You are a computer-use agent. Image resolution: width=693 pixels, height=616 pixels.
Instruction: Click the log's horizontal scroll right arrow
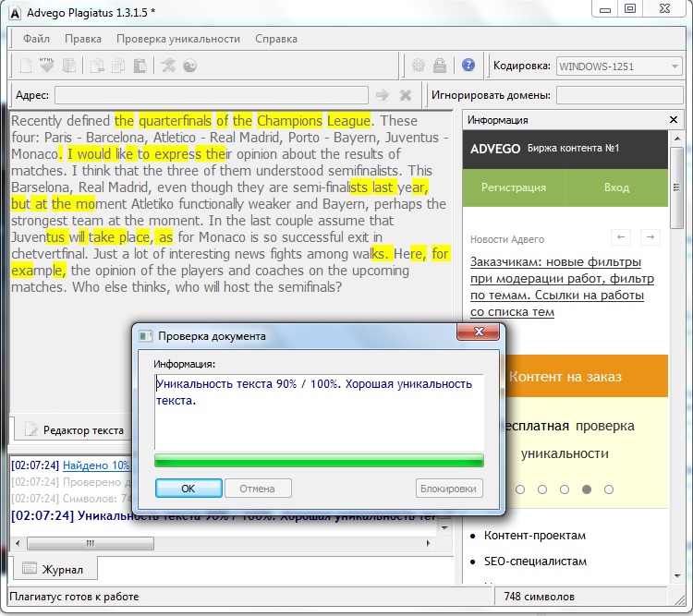(428, 543)
